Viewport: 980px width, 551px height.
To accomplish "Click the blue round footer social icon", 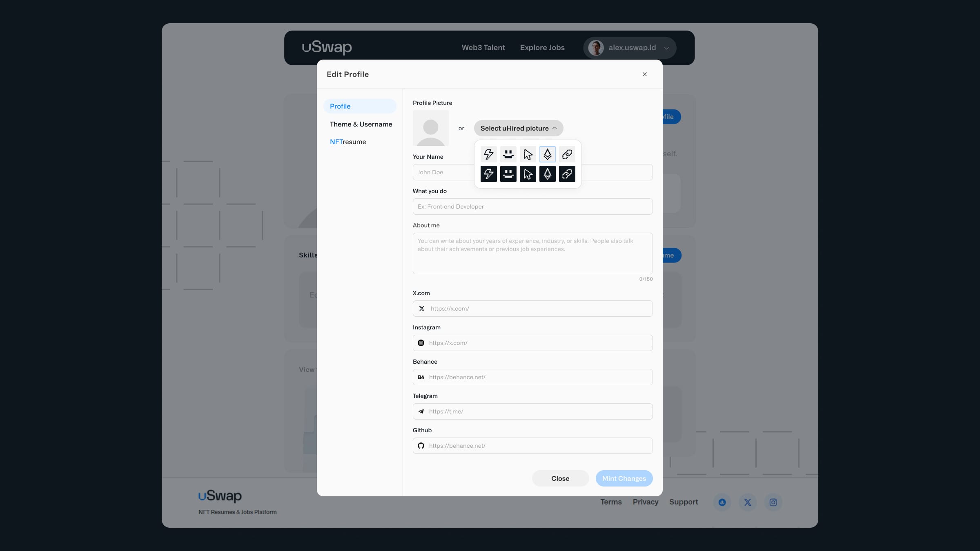I will [722, 502].
